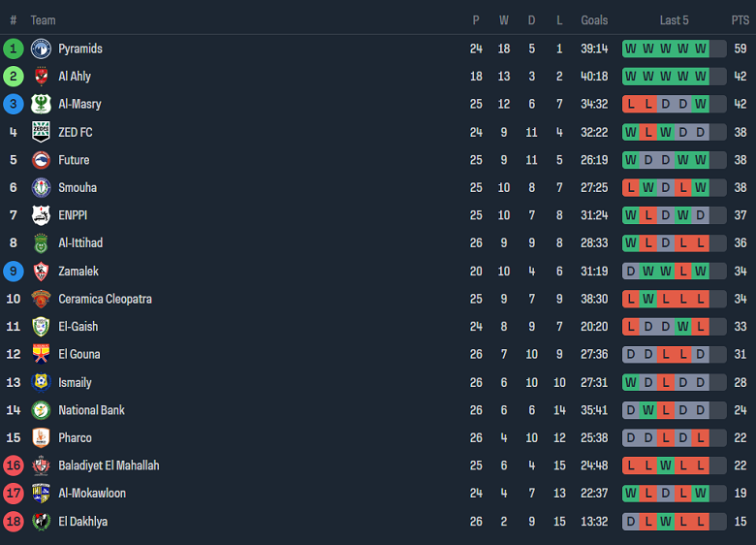Select the Al-Masry club badge

pyautogui.click(x=41, y=104)
